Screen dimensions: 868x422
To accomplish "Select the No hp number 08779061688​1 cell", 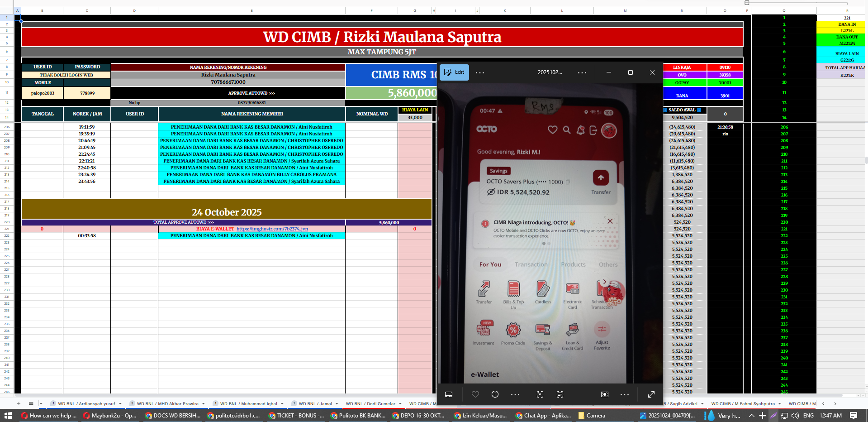I will (251, 103).
